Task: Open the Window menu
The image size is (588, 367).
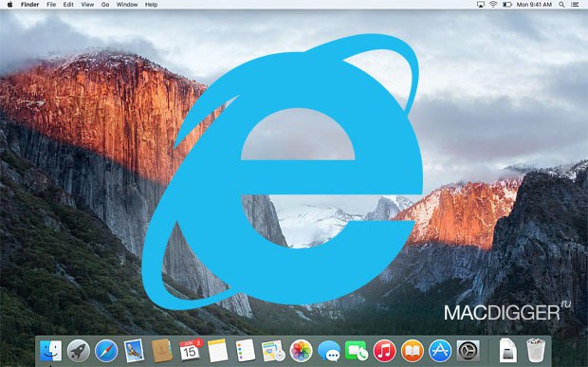Action: pos(127,5)
